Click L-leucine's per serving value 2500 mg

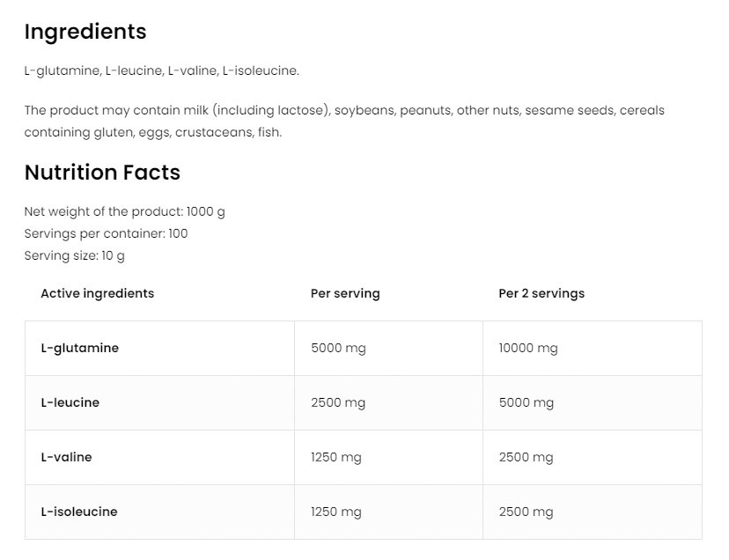pos(338,402)
